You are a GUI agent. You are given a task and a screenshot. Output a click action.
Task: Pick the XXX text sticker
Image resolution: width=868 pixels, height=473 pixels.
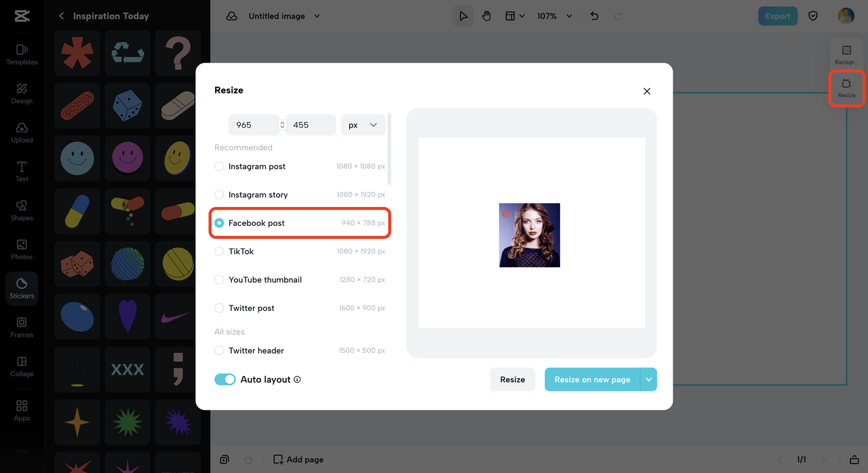click(127, 369)
